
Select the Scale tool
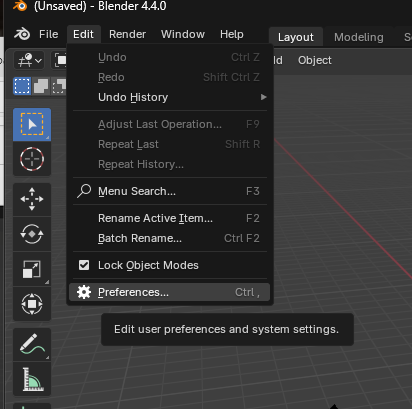pos(32,269)
